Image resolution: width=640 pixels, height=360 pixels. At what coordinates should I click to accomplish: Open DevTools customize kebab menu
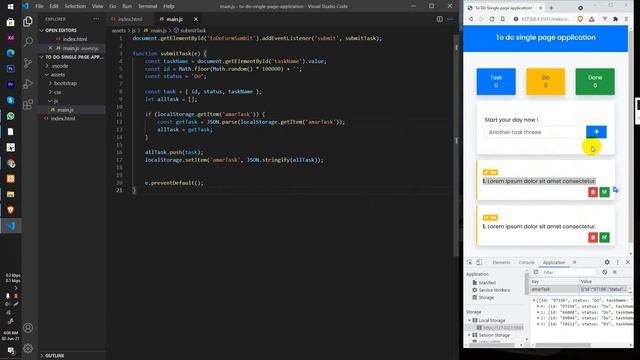(x=618, y=262)
